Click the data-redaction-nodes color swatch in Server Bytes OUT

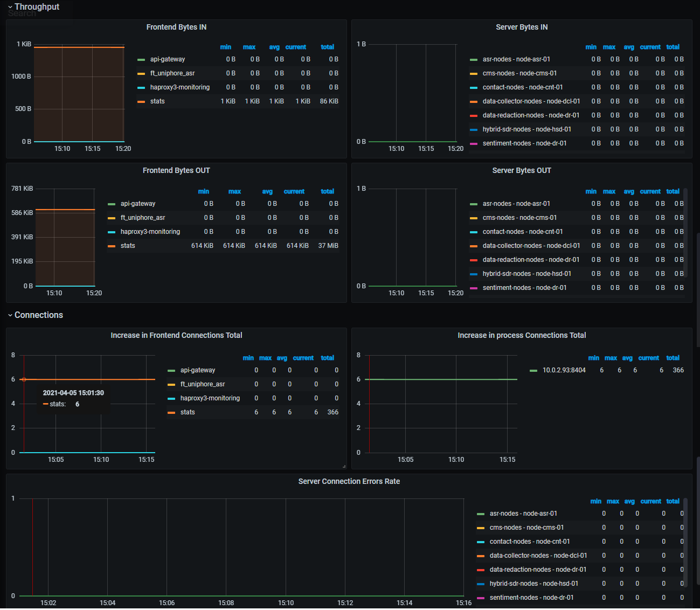tap(474, 260)
